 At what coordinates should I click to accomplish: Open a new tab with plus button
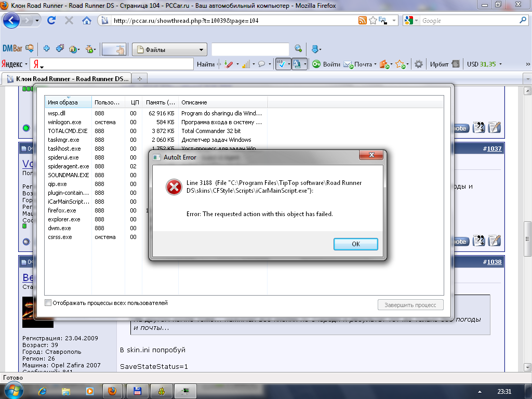pyautogui.click(x=139, y=78)
